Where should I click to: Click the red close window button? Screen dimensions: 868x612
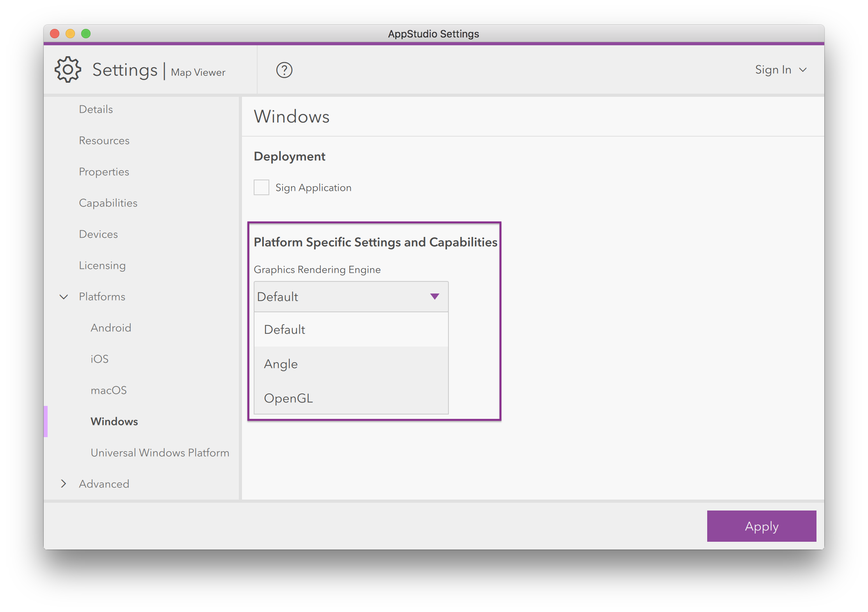point(55,34)
